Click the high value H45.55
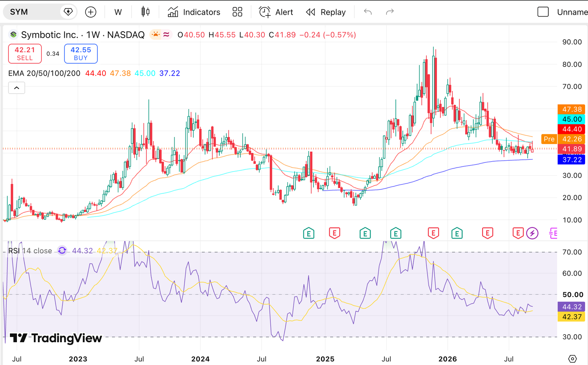 (222, 35)
